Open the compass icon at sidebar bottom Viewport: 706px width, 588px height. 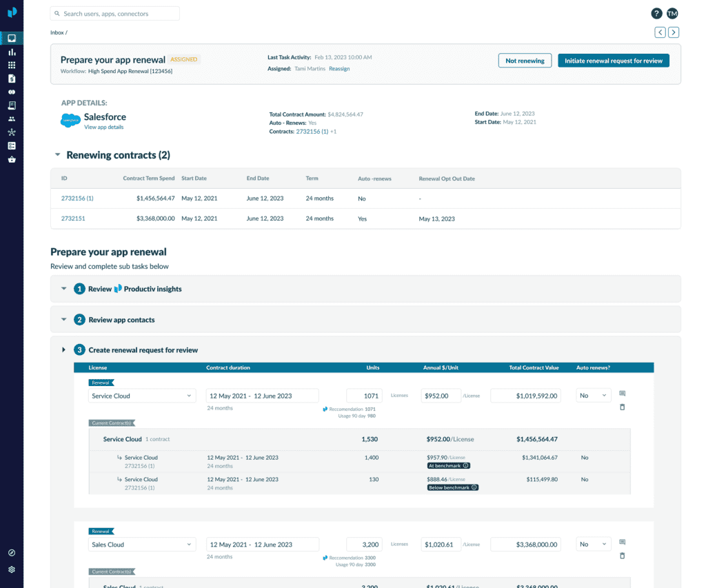point(12,553)
